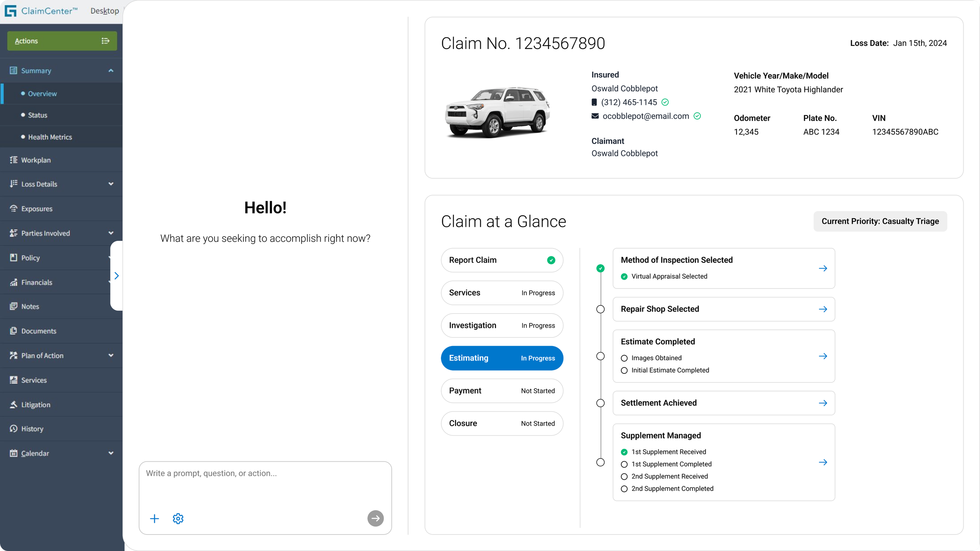The width and height of the screenshot is (980, 551).
Task: Click the Estimate Completed timeline marker
Action: [600, 356]
